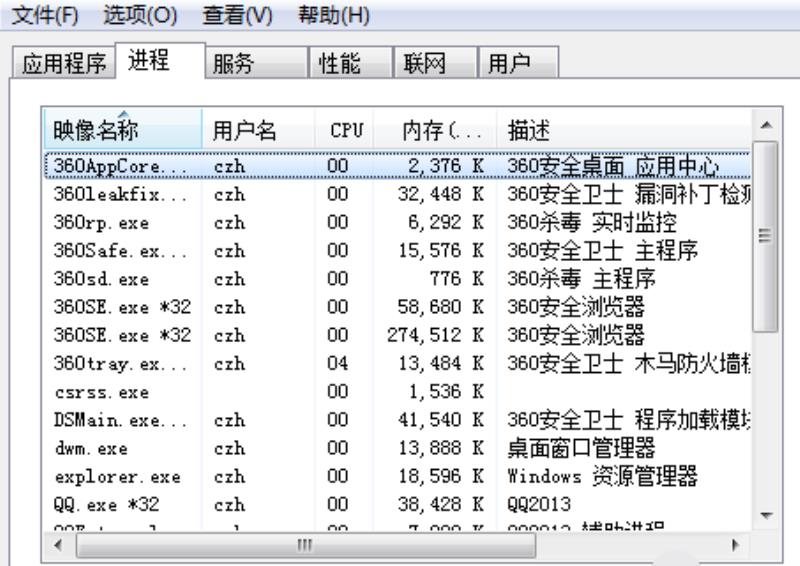
Task: Sort by 内存 column header
Action: (435, 130)
